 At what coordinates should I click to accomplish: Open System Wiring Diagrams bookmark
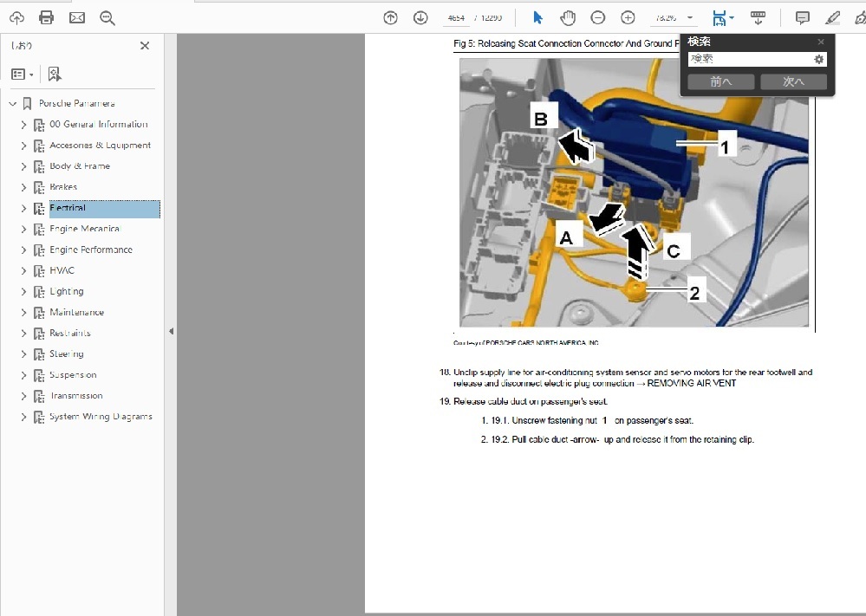[x=101, y=417]
